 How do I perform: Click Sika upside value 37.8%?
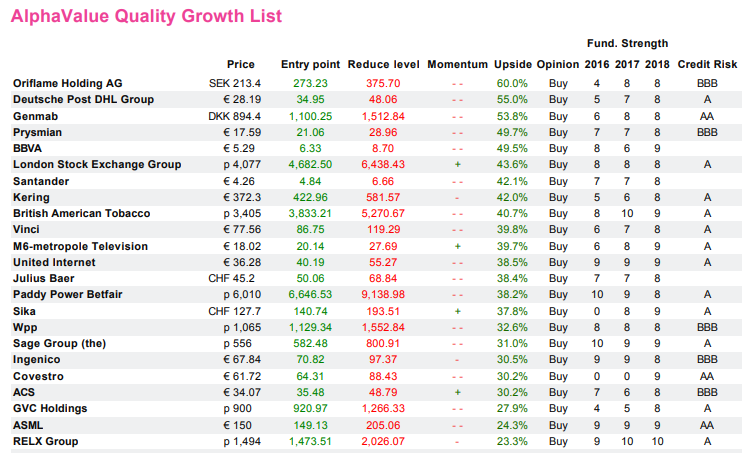click(x=512, y=311)
